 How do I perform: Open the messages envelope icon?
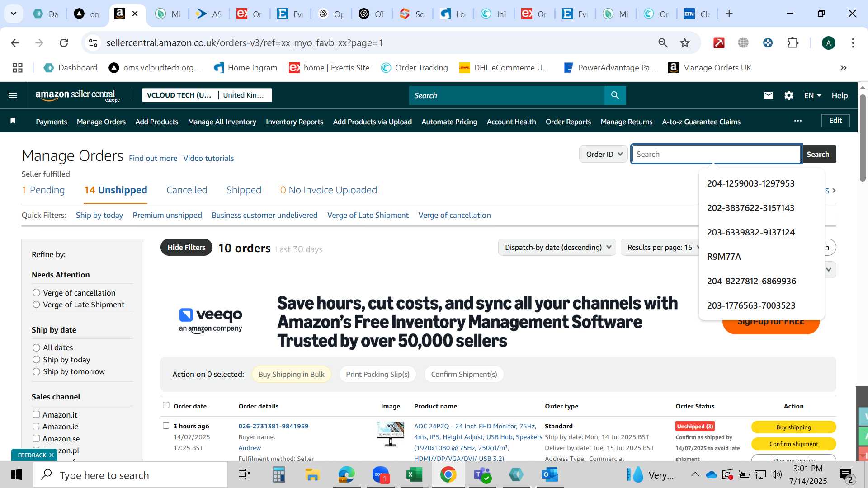tap(768, 95)
